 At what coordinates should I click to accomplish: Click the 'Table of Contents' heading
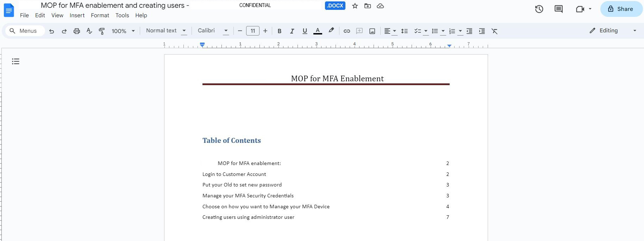232,140
